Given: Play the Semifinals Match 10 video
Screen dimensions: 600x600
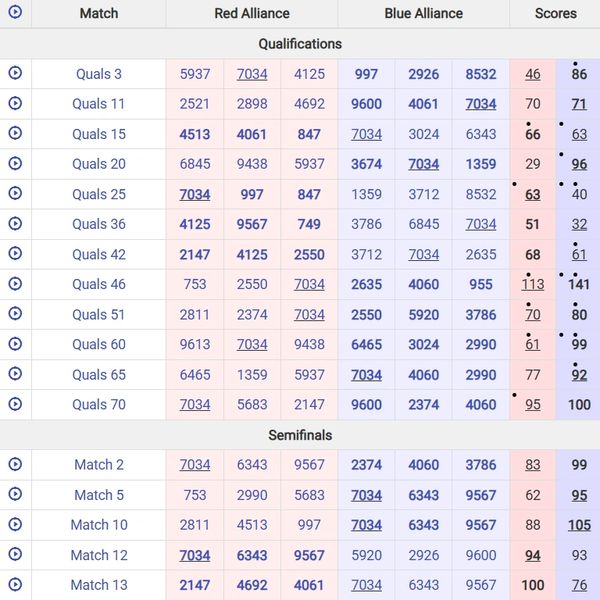Looking at the screenshot, I should tap(15, 524).
